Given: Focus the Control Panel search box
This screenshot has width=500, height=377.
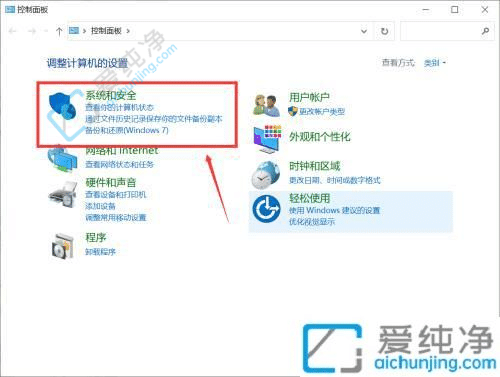Looking at the screenshot, I should point(447,31).
